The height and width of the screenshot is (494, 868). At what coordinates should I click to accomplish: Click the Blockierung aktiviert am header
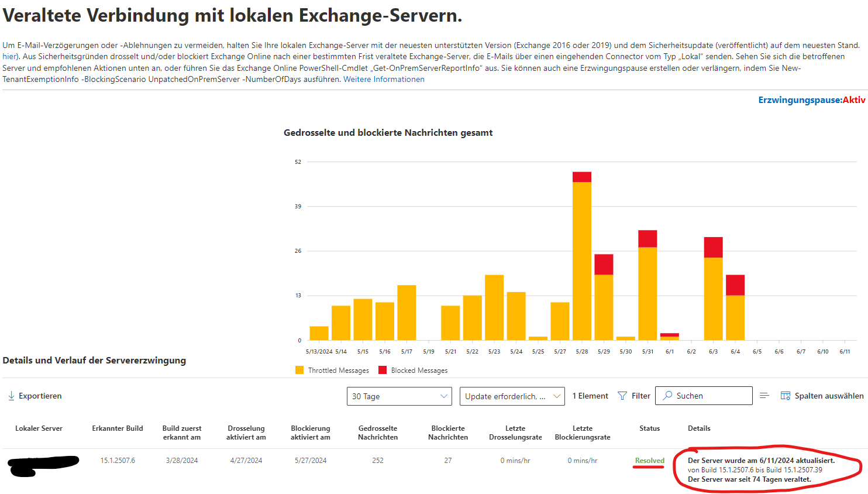tap(311, 433)
